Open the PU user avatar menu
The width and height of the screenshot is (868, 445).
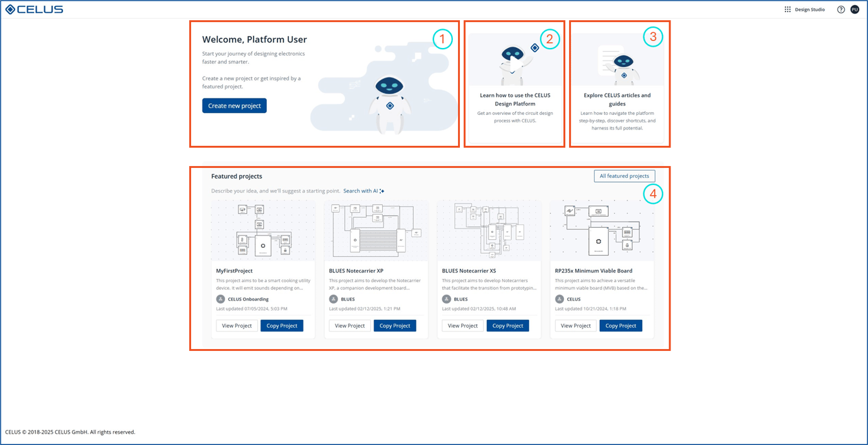click(x=855, y=9)
